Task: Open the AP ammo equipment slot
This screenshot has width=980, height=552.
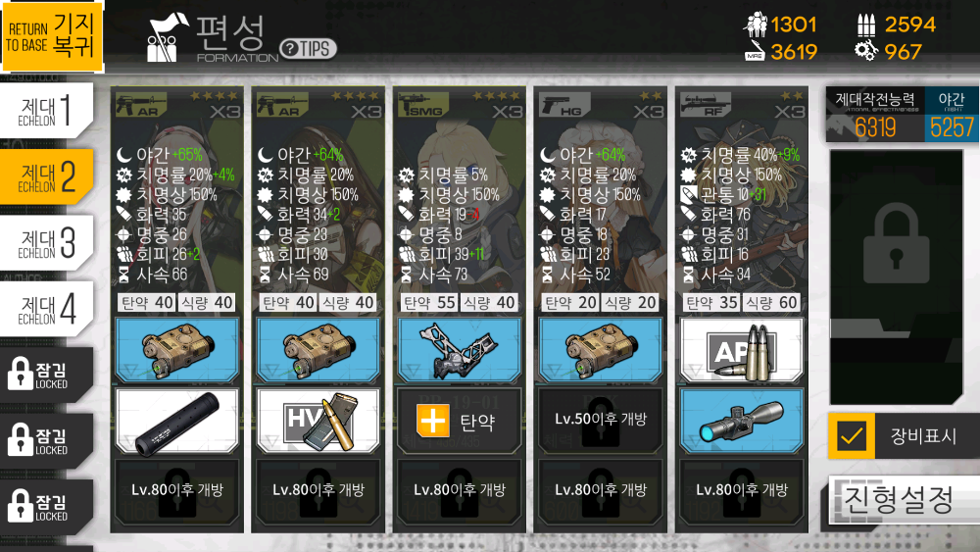Action: click(x=741, y=351)
